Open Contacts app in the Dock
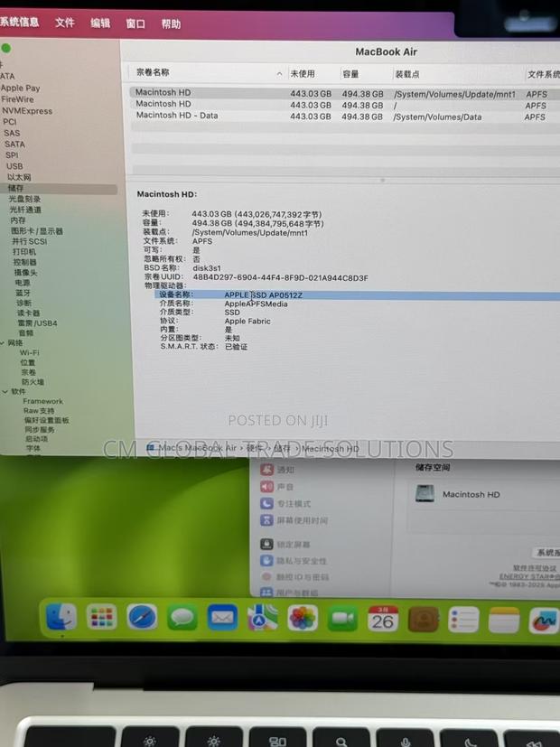 [424, 620]
